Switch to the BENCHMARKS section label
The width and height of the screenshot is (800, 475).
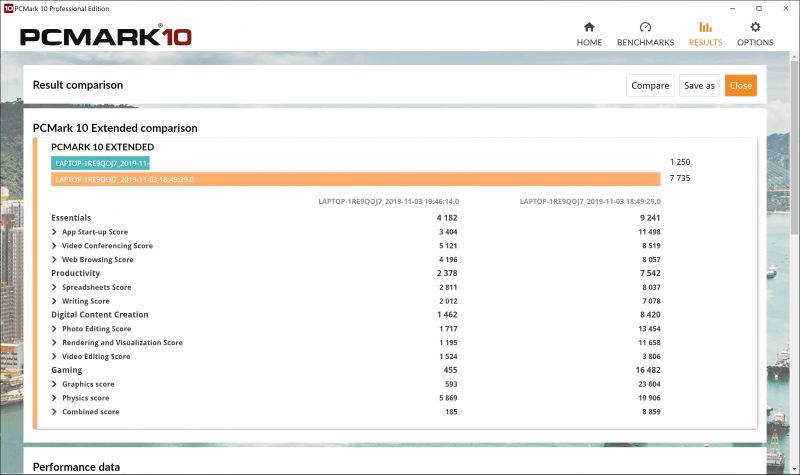[x=645, y=42]
